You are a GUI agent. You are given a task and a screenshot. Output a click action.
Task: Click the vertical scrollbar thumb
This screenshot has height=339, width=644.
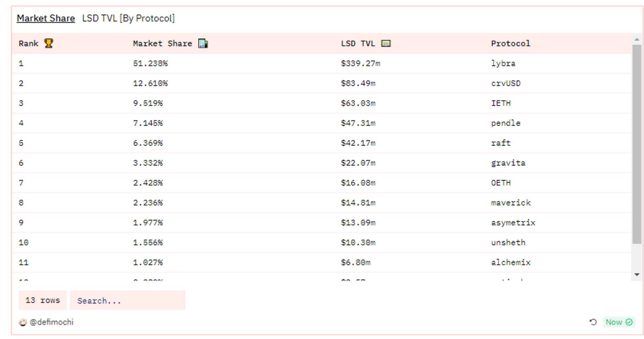point(637,143)
